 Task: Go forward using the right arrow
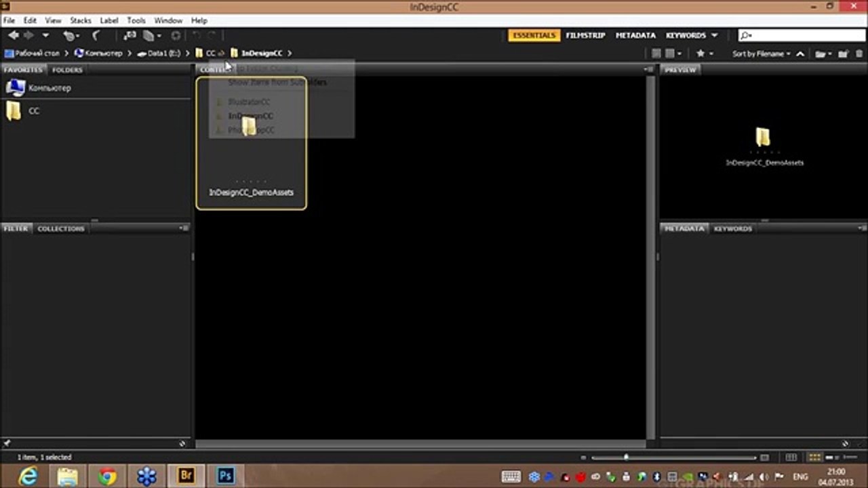click(29, 35)
